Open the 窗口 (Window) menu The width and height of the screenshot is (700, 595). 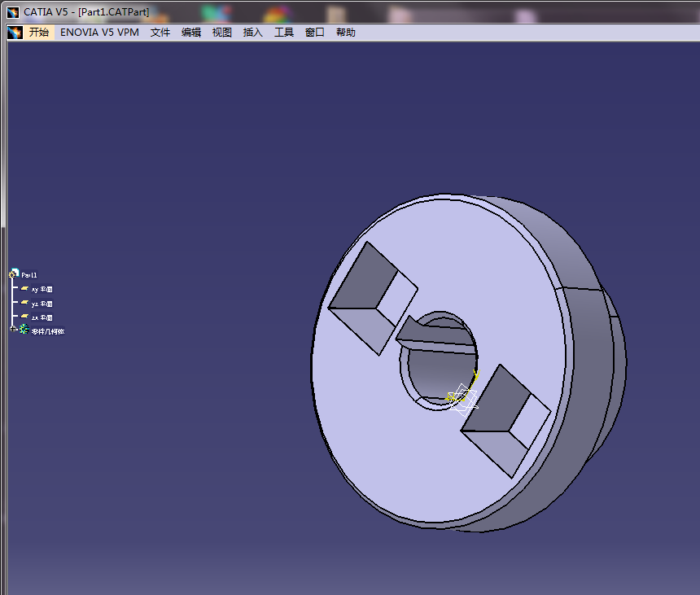point(315,33)
